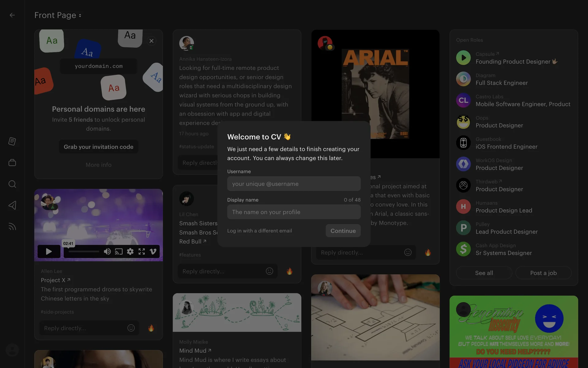588x368 pixels.
Task: Play the Project X video
Action: pos(49,252)
